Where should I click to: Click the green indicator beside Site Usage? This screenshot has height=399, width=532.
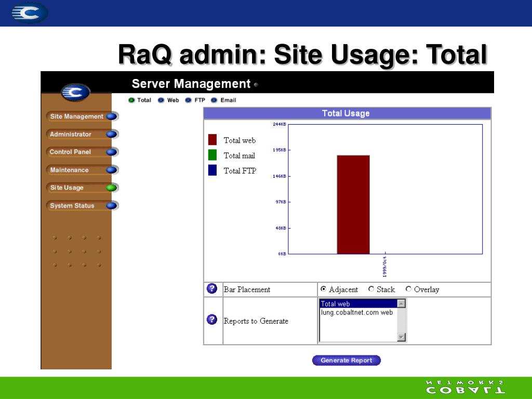(x=111, y=188)
